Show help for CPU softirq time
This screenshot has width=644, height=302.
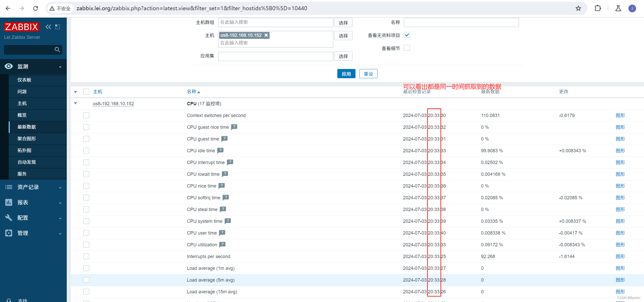(x=226, y=198)
